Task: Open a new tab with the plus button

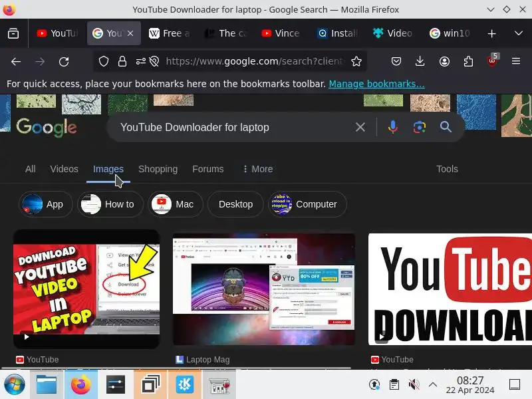Action: [x=491, y=33]
